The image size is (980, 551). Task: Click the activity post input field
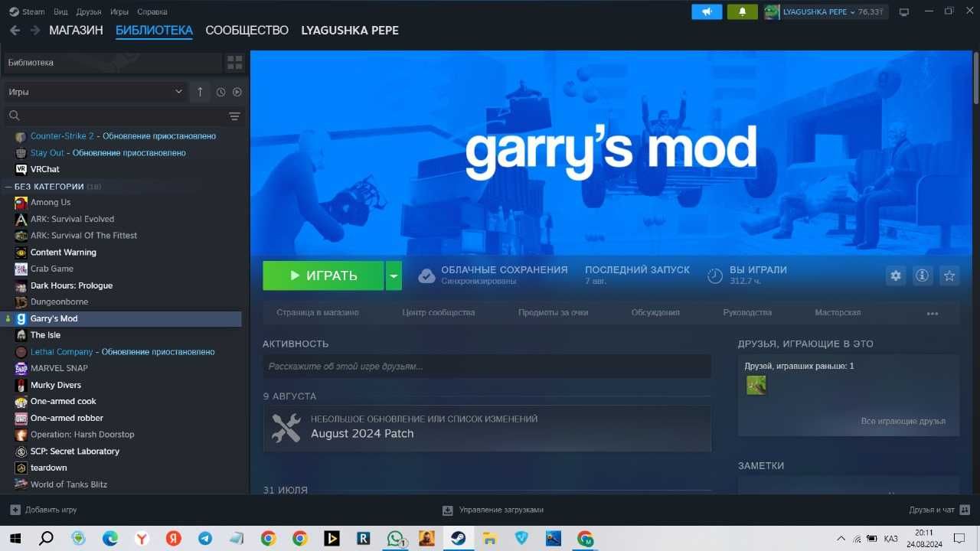pyautogui.click(x=487, y=367)
